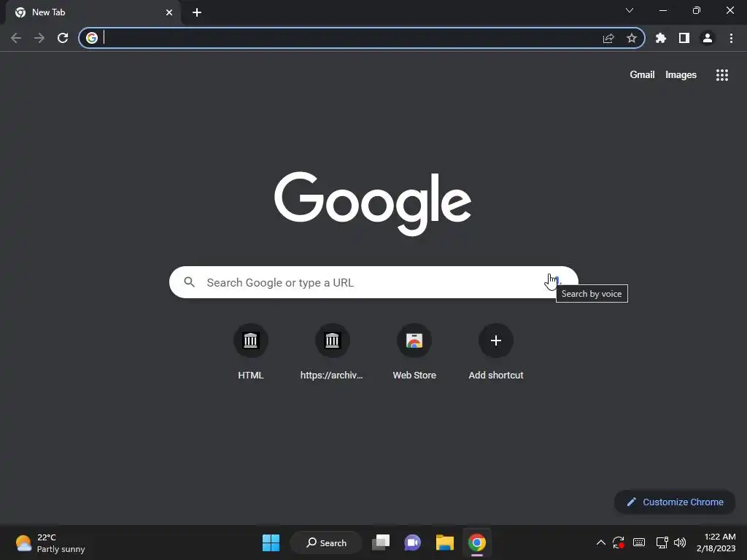Click the browser Forward arrow
Screen dimensions: 747x560
click(39, 38)
